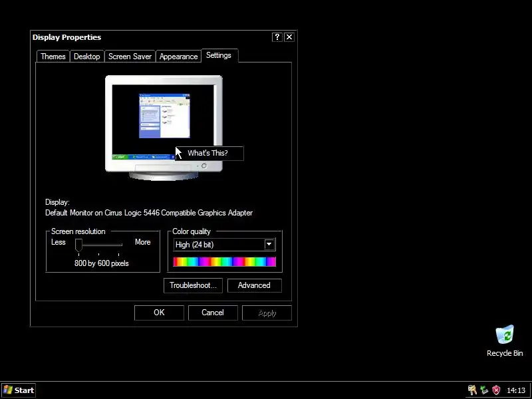Click the Default Monitor adapter description text
This screenshot has width=532, height=399.
[149, 213]
